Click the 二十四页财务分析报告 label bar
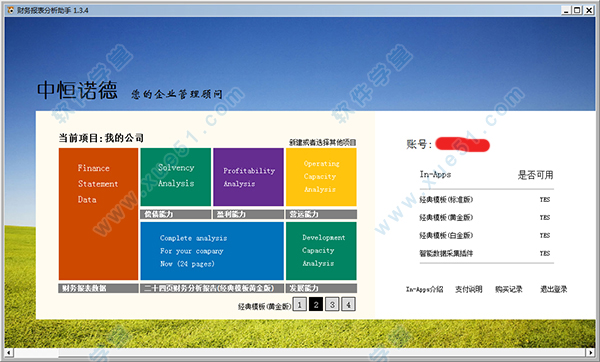Viewport: 600px width, 362px height. click(x=212, y=288)
